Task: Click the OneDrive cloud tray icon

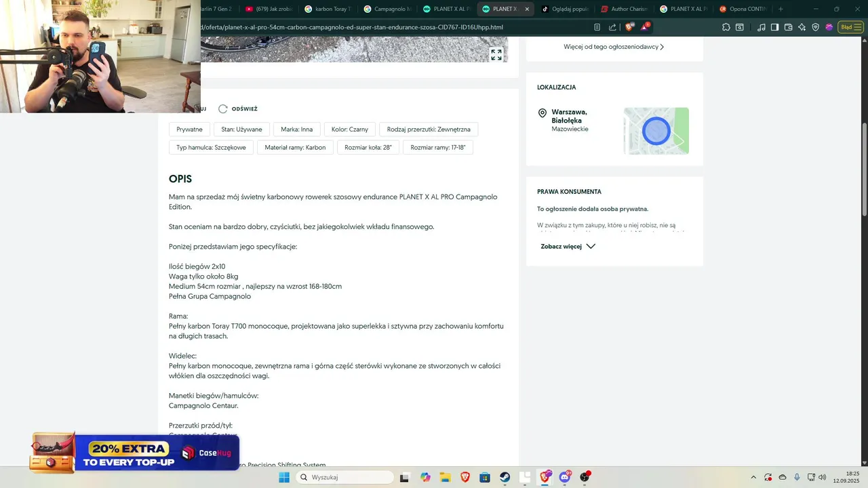Action: [783, 477]
